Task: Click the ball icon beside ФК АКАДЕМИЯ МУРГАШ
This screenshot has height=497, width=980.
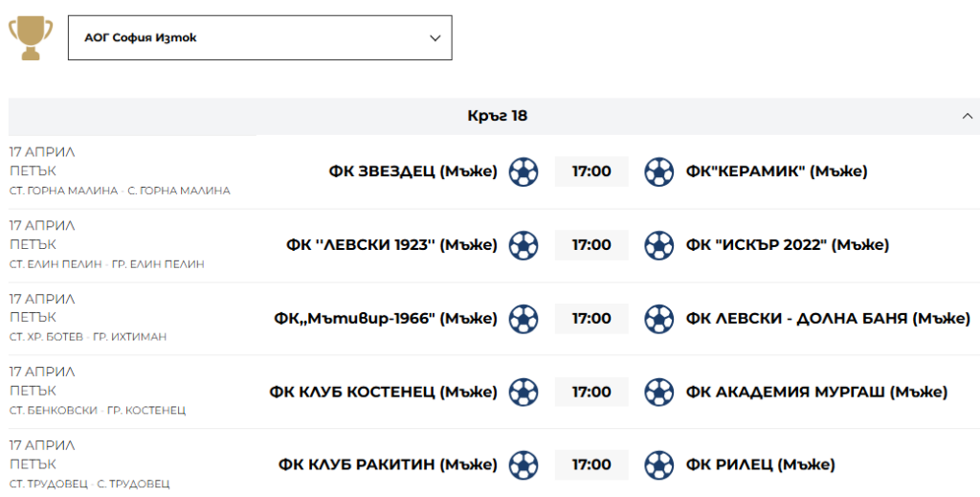Action: (x=658, y=392)
